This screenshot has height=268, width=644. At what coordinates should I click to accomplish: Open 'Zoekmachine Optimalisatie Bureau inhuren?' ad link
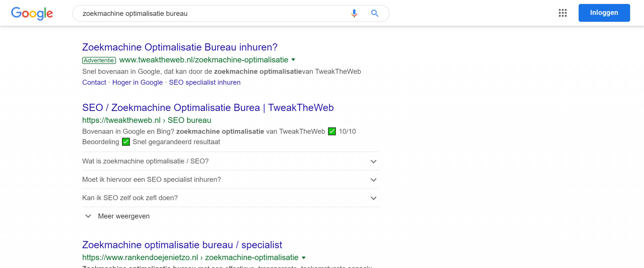180,47
